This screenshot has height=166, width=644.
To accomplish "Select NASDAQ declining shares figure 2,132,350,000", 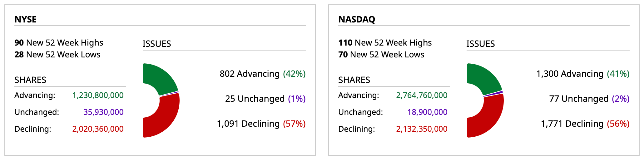I will tap(422, 129).
